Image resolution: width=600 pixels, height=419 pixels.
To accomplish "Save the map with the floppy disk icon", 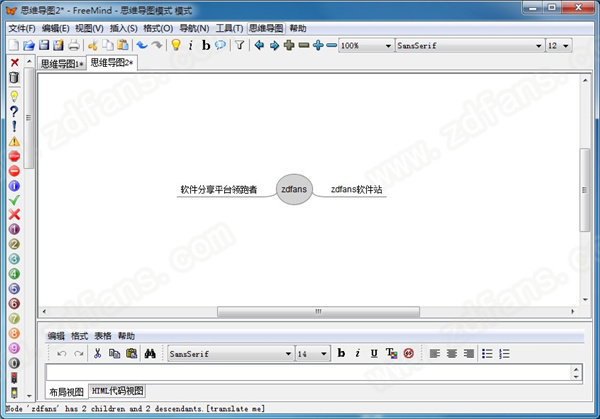I will pyautogui.click(x=44, y=45).
